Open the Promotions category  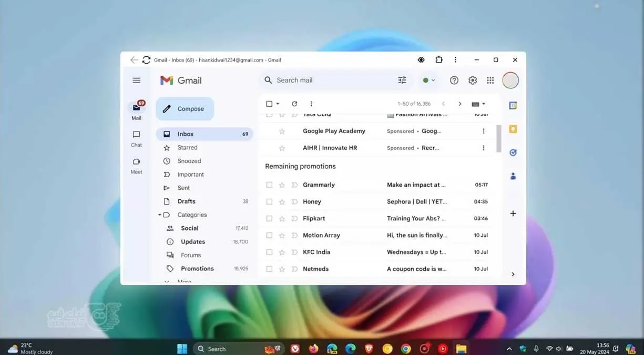tap(205, 269)
